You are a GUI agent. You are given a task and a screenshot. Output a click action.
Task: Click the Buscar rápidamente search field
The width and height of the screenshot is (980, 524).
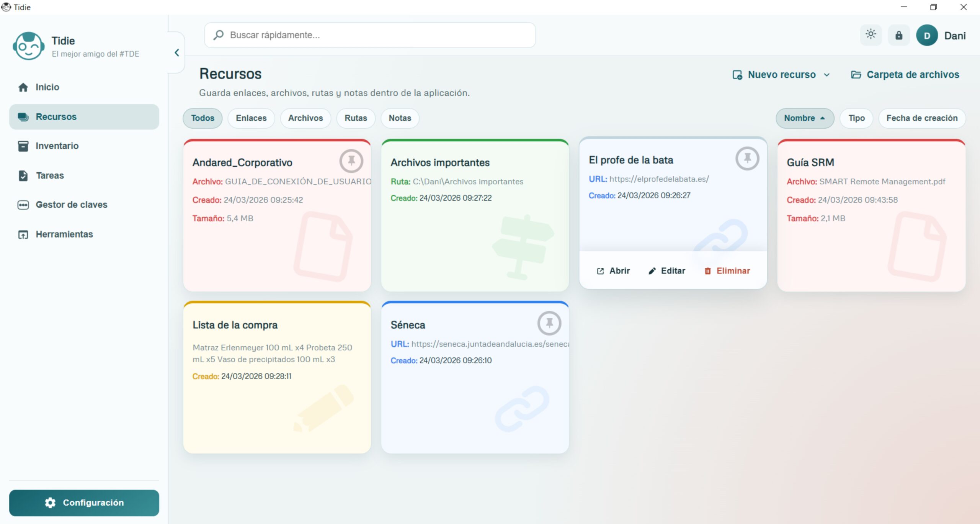pos(370,35)
